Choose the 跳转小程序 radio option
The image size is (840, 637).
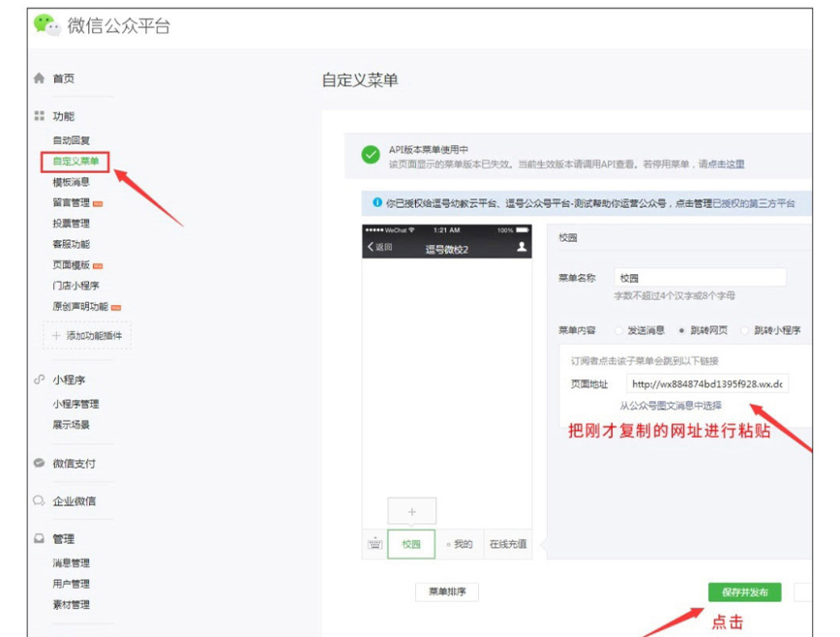click(742, 331)
